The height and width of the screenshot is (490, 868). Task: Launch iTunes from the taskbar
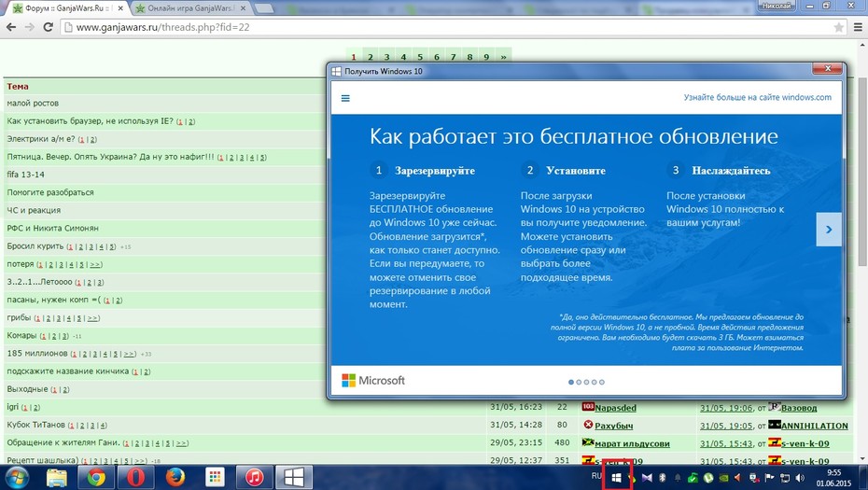click(x=254, y=477)
